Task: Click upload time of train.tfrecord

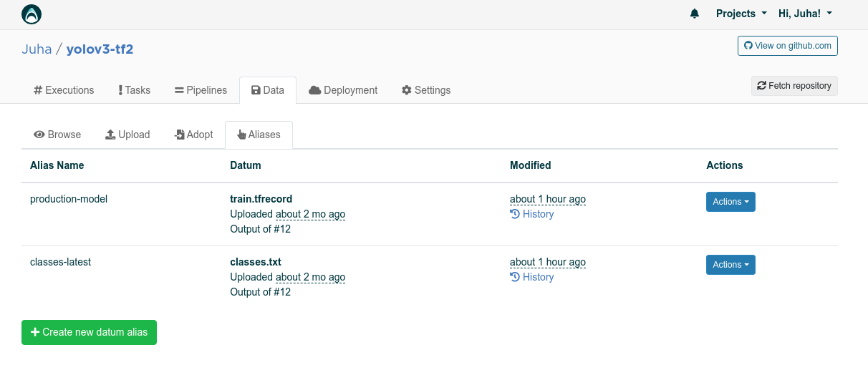Action: click(x=310, y=214)
